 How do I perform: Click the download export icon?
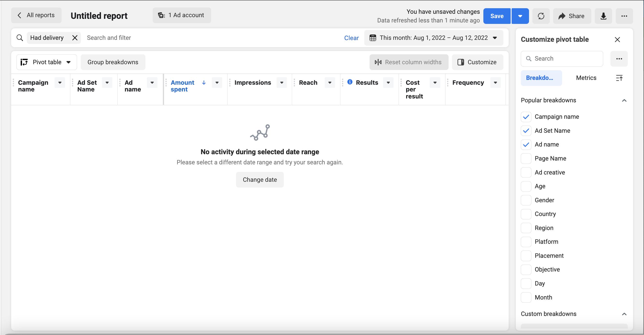603,16
